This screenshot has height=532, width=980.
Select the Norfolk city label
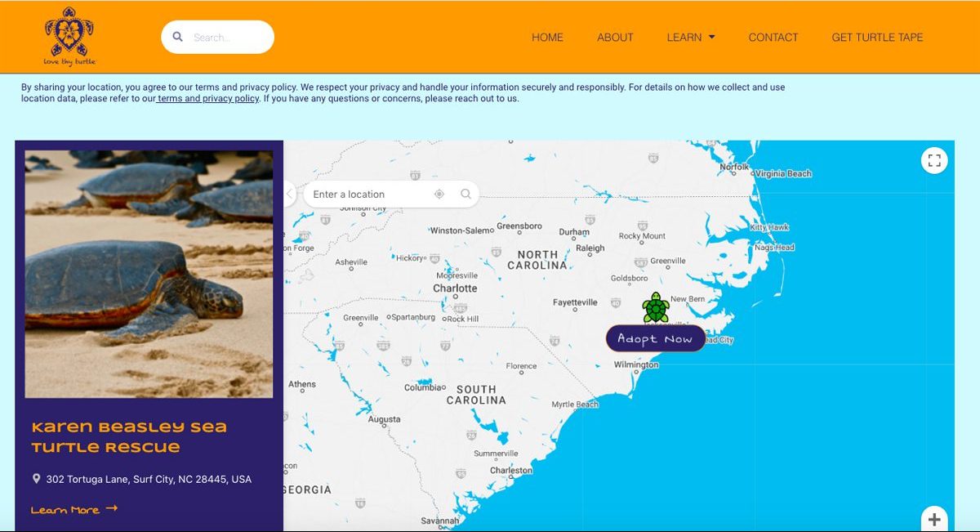click(734, 167)
